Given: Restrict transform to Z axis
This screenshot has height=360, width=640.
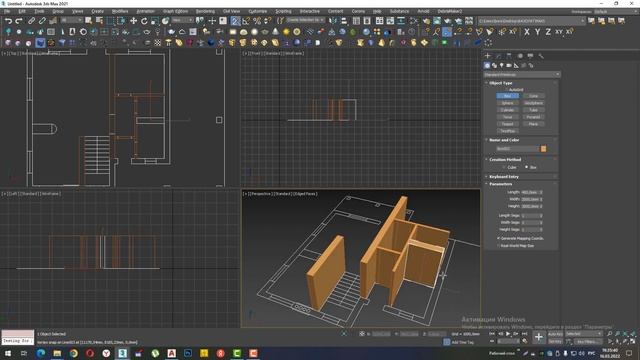Looking at the screenshot, I should (x=548, y=31).
